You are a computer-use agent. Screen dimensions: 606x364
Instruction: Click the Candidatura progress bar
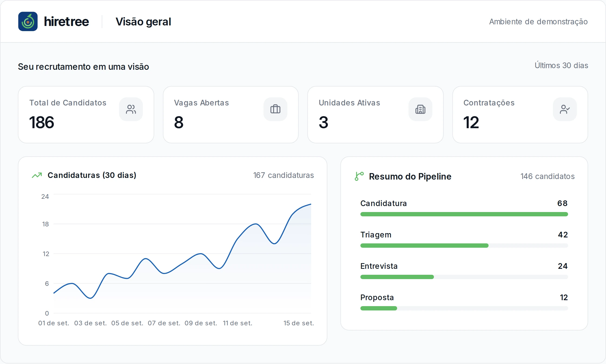464,214
